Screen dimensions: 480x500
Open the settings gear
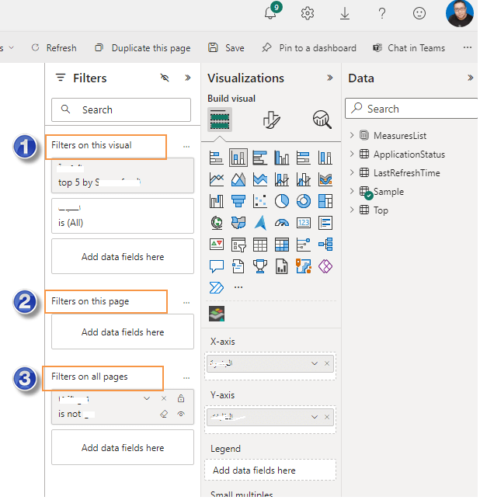307,13
